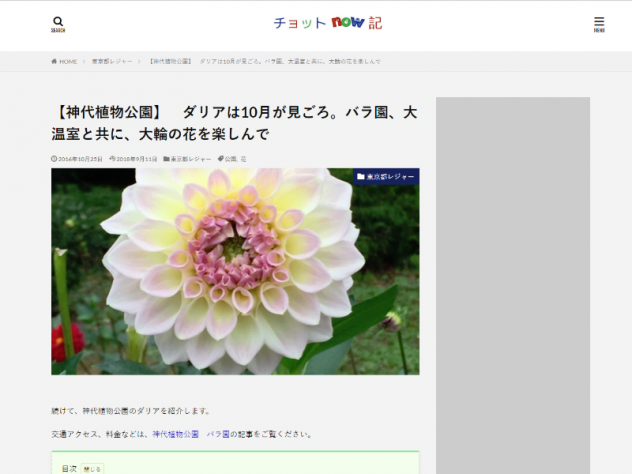Click the チョット now 記 site logo
This screenshot has height=474, width=632.
click(x=328, y=23)
